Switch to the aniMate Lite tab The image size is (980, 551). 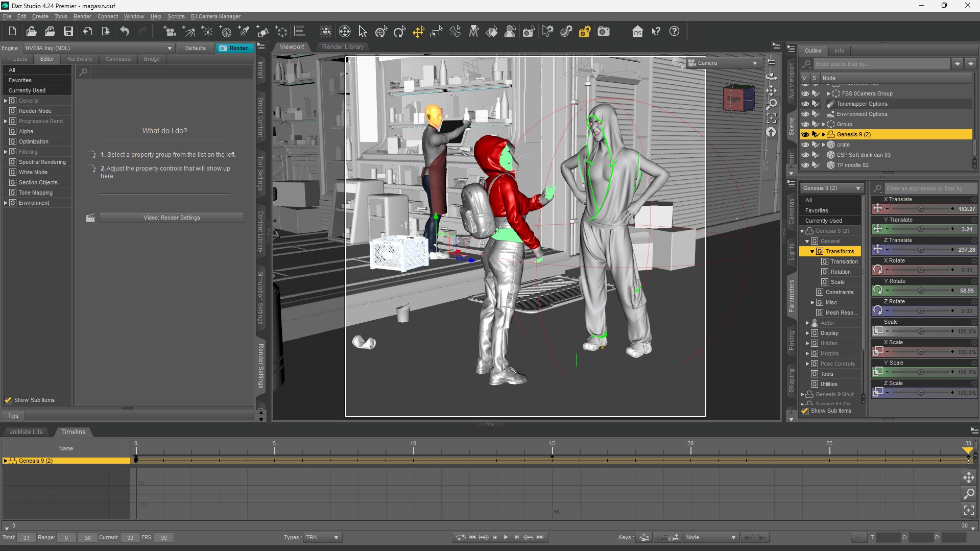26,432
